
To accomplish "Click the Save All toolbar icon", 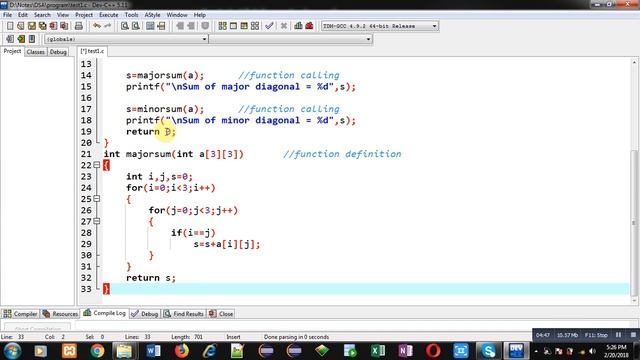I will (x=42, y=26).
